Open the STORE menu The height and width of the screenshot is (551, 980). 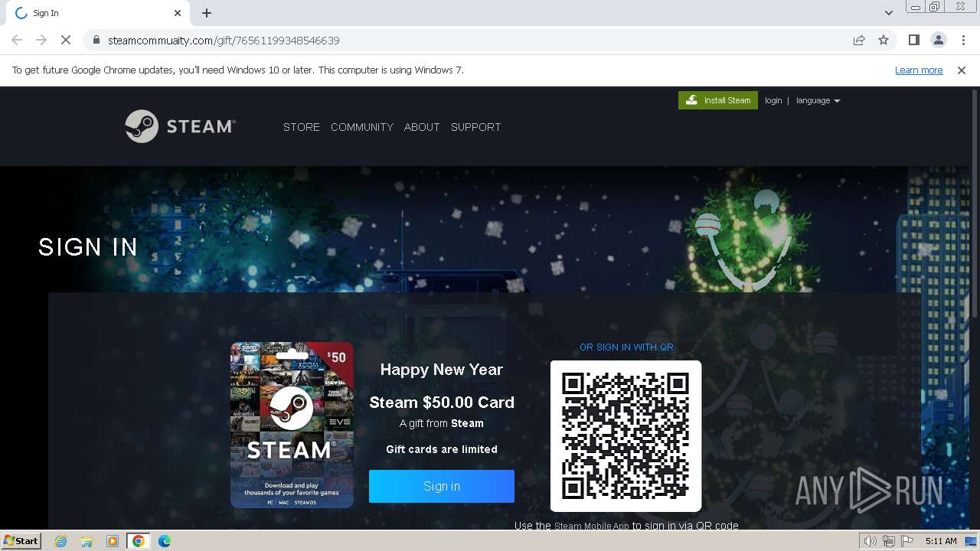click(x=302, y=127)
